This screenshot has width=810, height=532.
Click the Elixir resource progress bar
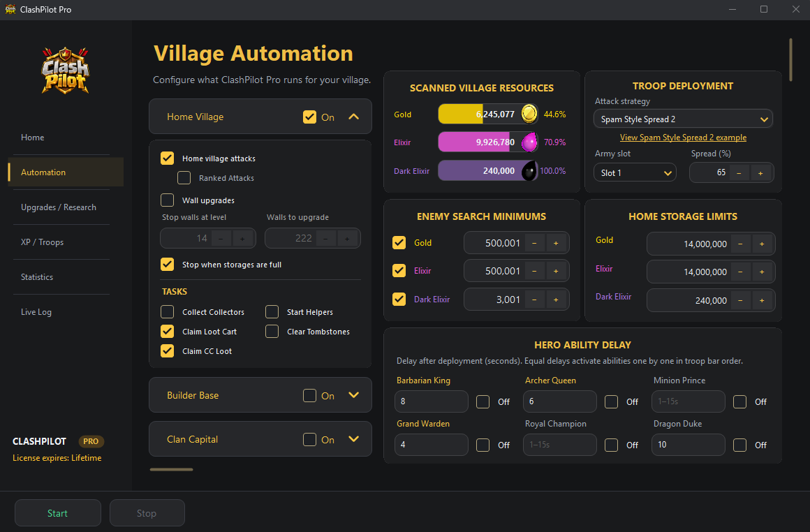(487, 142)
